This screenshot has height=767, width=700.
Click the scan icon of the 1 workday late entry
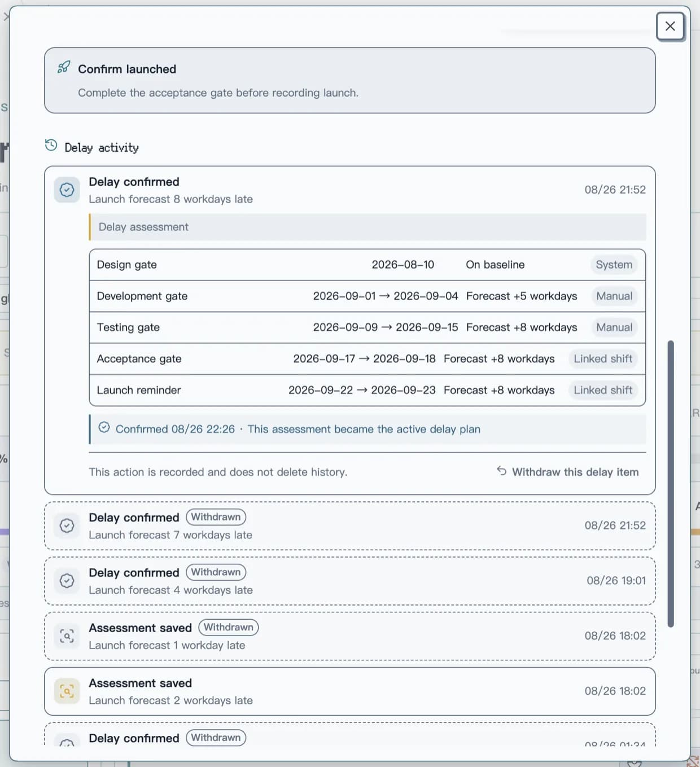coord(67,636)
